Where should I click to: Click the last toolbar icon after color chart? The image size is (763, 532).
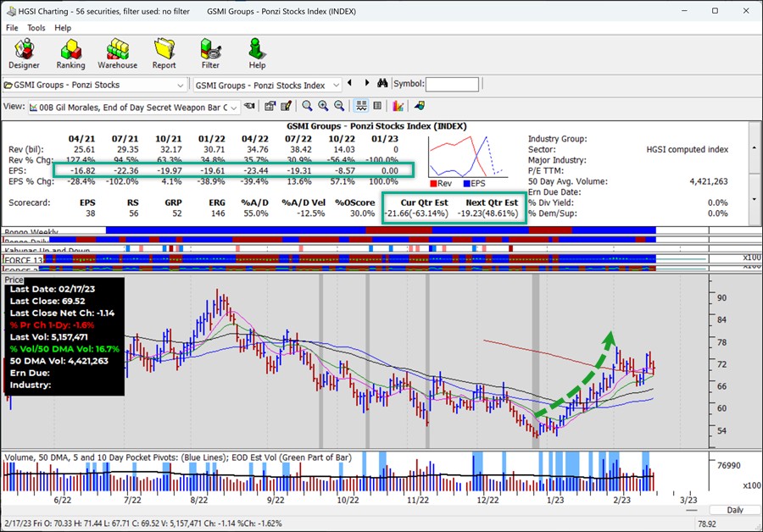420,106
